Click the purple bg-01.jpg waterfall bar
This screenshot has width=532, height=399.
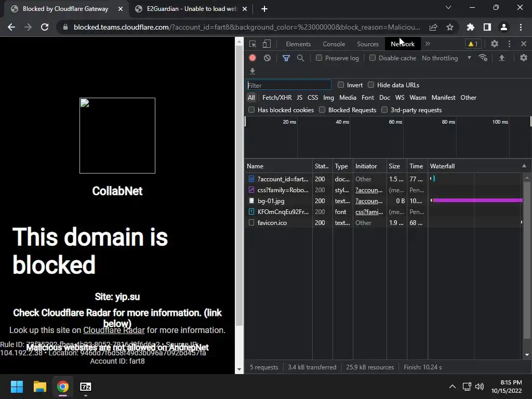coord(478,201)
